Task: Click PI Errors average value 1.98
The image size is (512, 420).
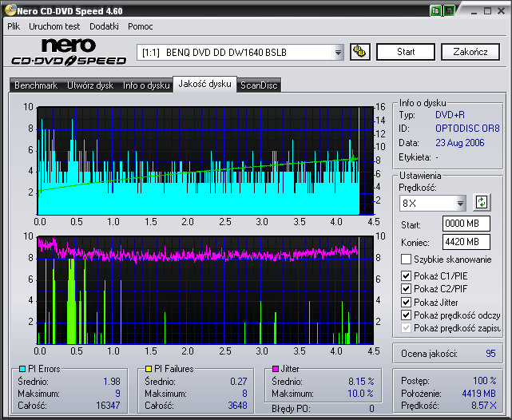Action: coord(112,381)
